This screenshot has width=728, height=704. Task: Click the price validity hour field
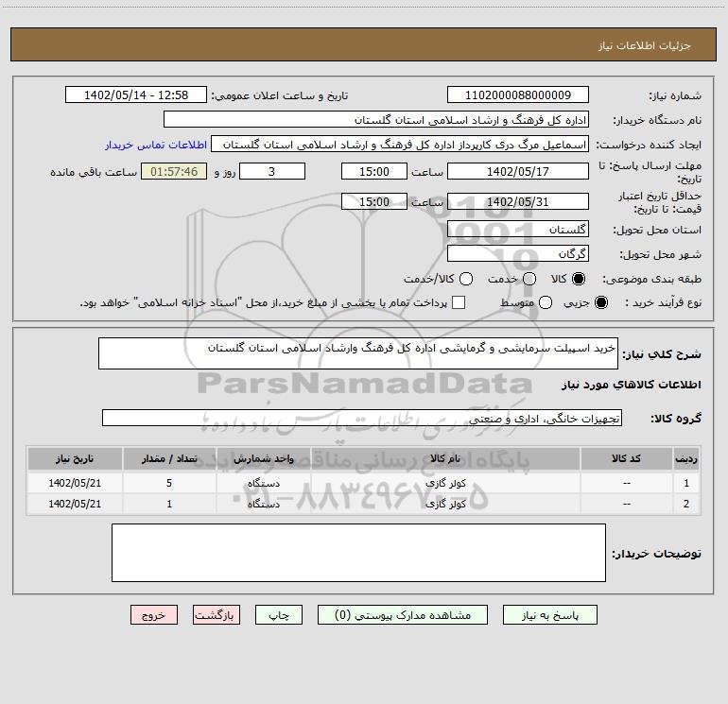tap(374, 201)
